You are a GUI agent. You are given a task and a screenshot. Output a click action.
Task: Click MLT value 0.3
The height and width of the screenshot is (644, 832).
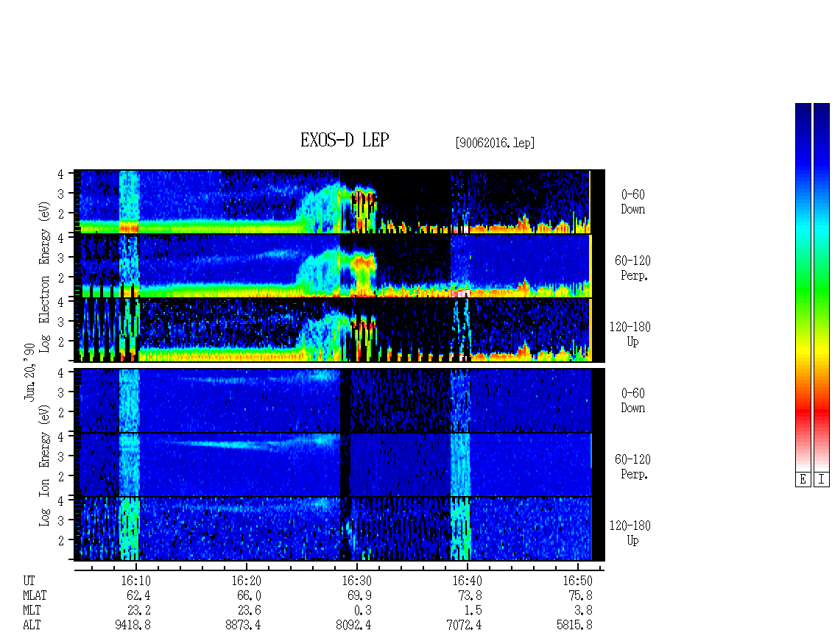click(x=362, y=611)
